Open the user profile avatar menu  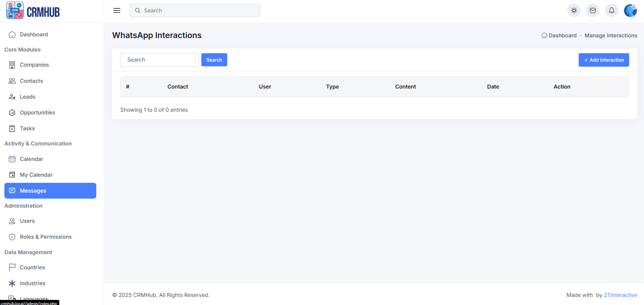point(630,10)
